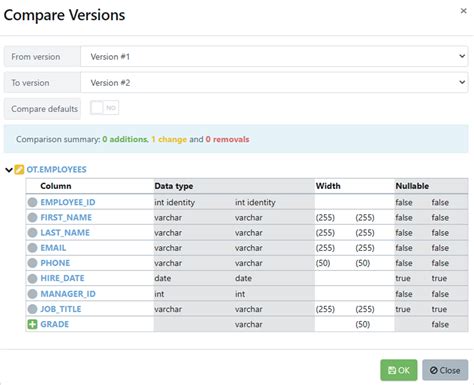The height and width of the screenshot is (385, 474).
Task: Confirm with the green OK button
Action: pyautogui.click(x=399, y=370)
